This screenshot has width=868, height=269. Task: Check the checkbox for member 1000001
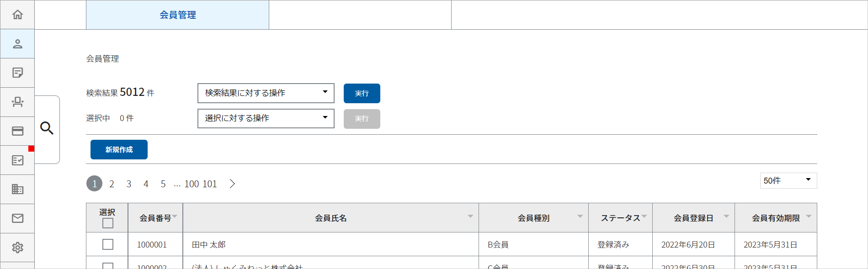(108, 244)
